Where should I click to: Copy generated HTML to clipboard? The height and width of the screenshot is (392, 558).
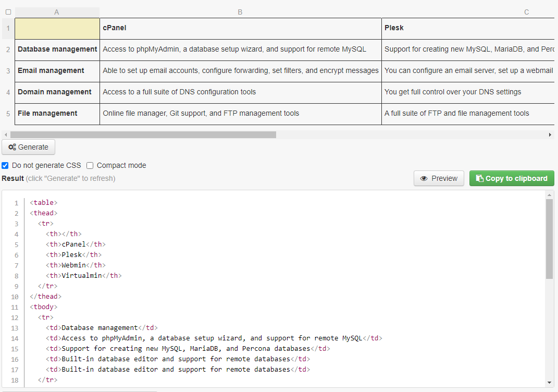click(x=512, y=178)
